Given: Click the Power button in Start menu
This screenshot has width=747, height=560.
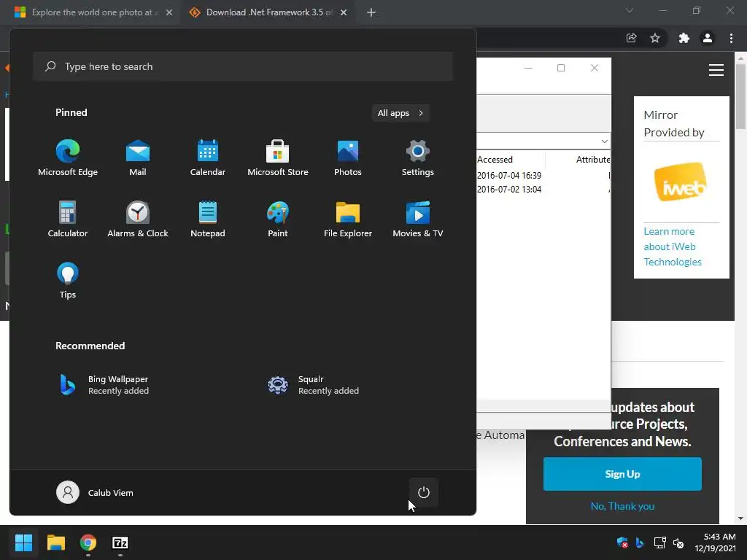Looking at the screenshot, I should (424, 492).
